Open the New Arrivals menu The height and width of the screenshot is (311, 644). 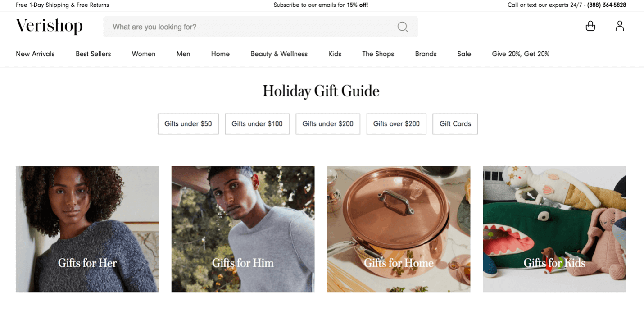[35, 54]
